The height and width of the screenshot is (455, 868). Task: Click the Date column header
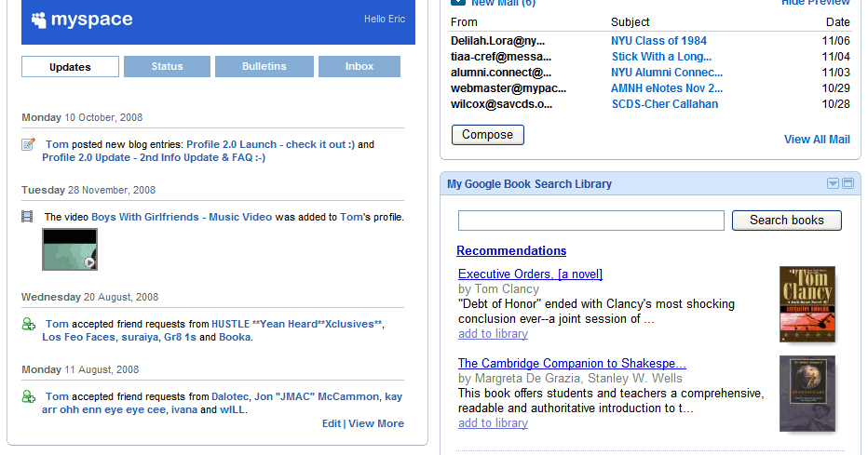[x=837, y=22]
